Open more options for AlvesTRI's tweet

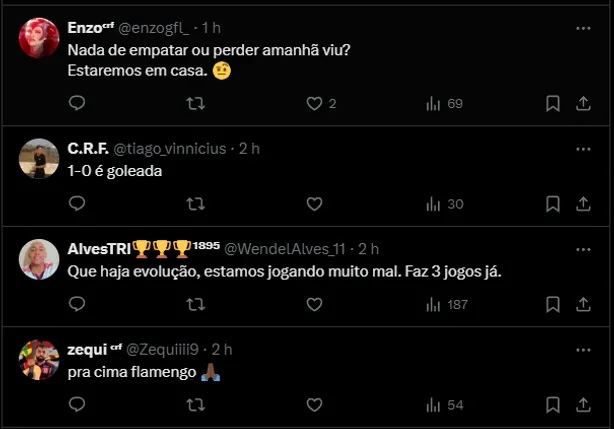584,248
